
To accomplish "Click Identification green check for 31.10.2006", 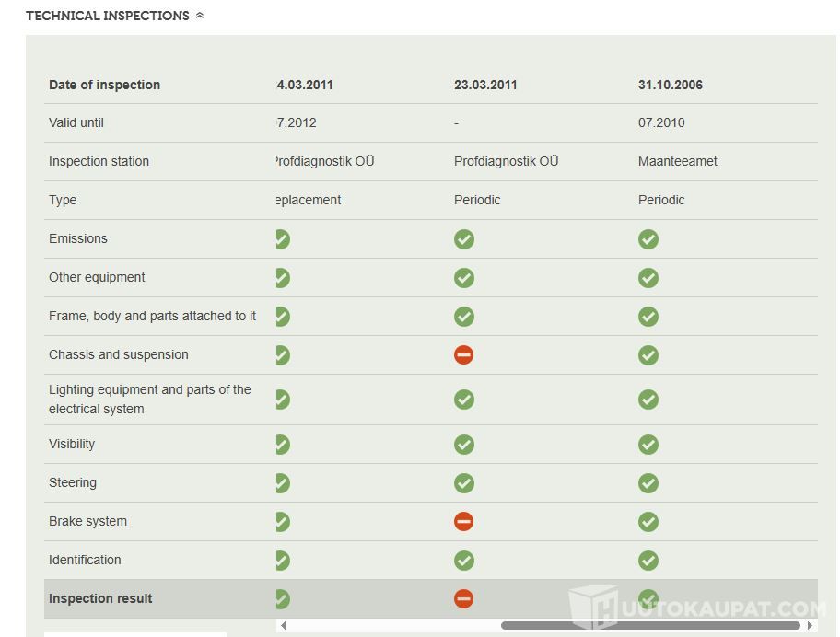I will pyautogui.click(x=648, y=561).
